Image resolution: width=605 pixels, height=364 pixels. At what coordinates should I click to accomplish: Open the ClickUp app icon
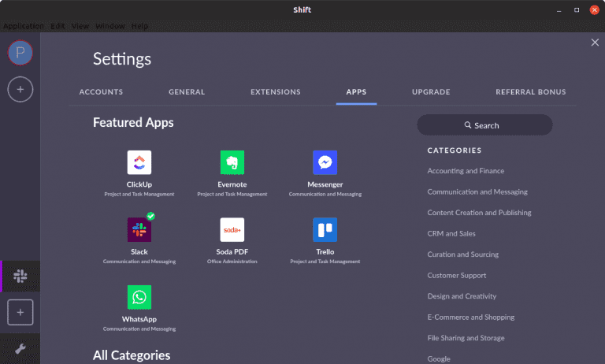[139, 162]
